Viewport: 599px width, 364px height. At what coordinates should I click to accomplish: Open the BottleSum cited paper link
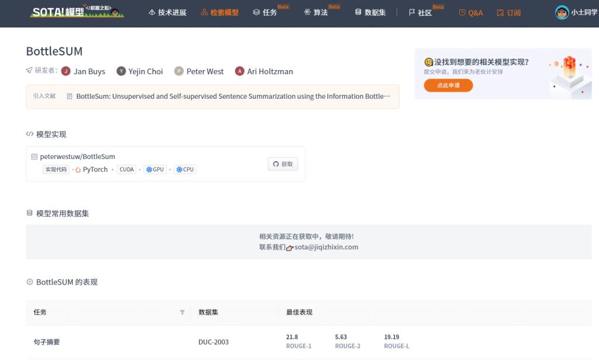[233, 96]
